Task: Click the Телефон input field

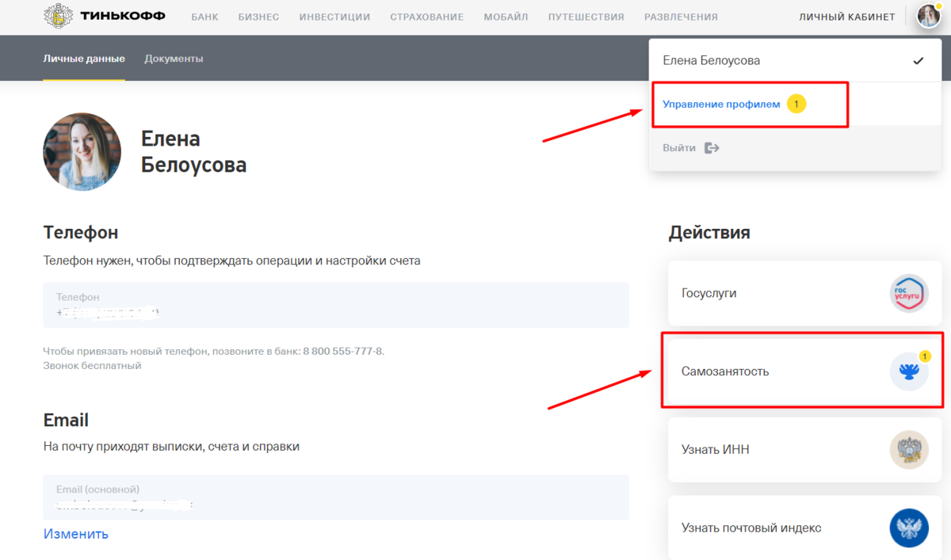Action: click(336, 305)
